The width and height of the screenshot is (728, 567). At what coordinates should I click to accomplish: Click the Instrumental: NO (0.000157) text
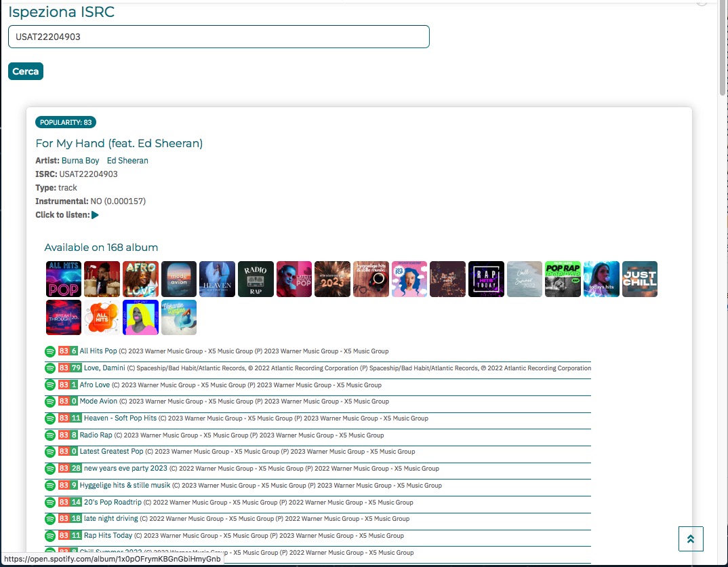(x=91, y=201)
